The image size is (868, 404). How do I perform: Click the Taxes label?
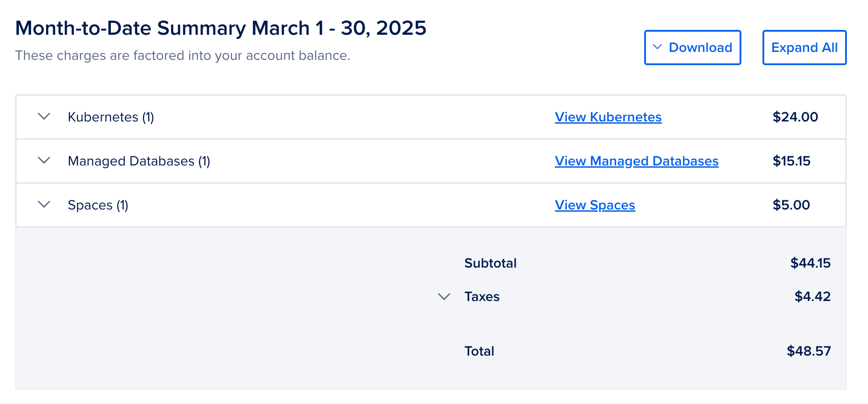click(x=482, y=297)
